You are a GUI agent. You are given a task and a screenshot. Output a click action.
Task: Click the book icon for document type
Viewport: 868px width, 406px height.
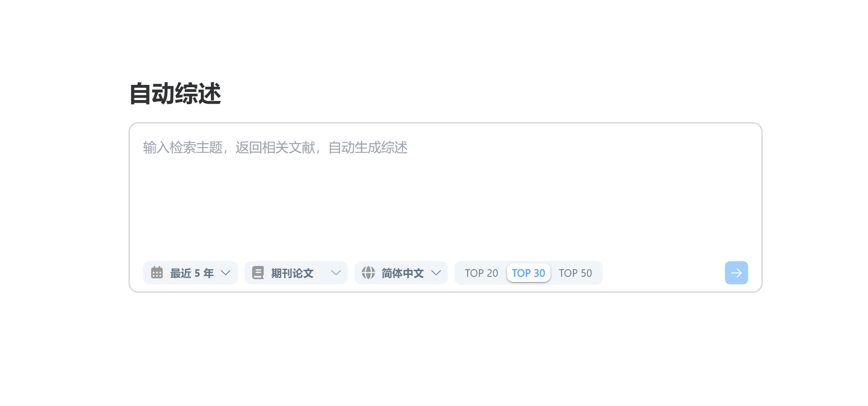tap(258, 273)
